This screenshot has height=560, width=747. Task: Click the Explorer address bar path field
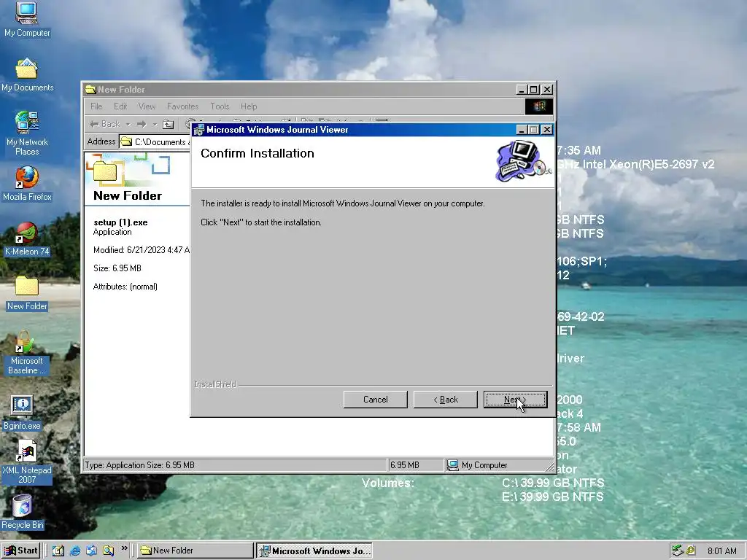pyautogui.click(x=155, y=142)
